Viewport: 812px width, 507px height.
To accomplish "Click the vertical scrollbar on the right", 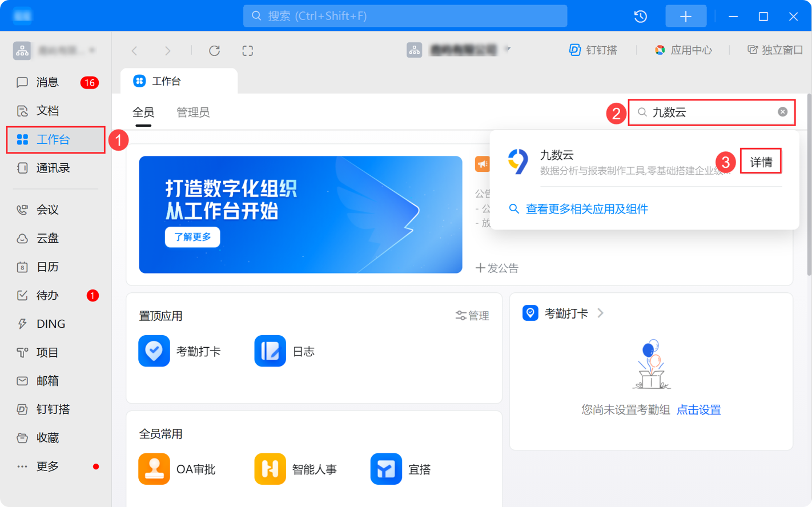I will [x=809, y=184].
